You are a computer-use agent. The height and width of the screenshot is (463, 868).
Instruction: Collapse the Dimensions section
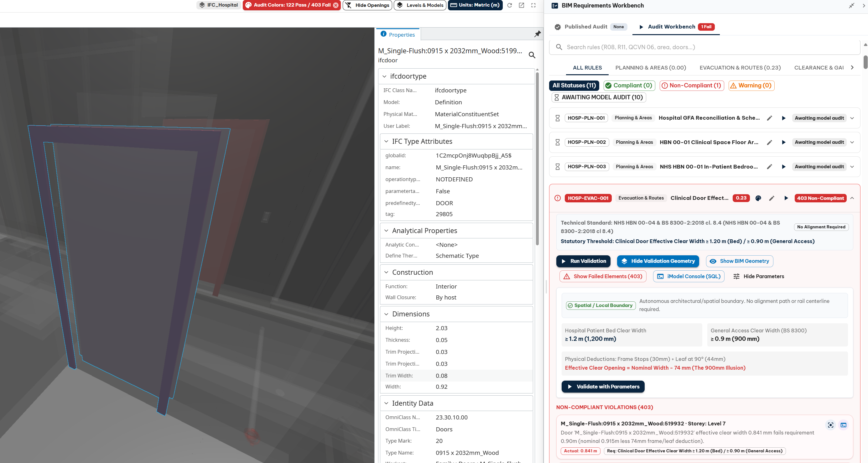pyautogui.click(x=386, y=314)
